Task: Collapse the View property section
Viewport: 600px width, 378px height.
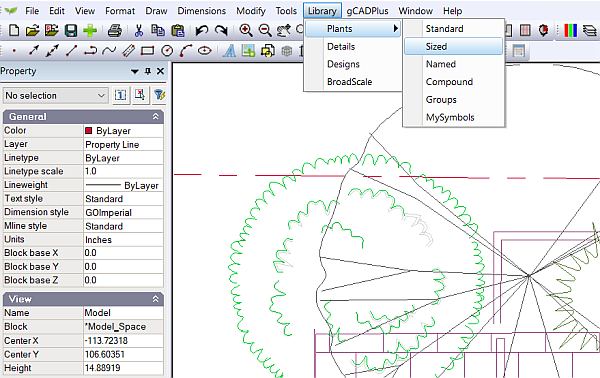Action: point(155,299)
